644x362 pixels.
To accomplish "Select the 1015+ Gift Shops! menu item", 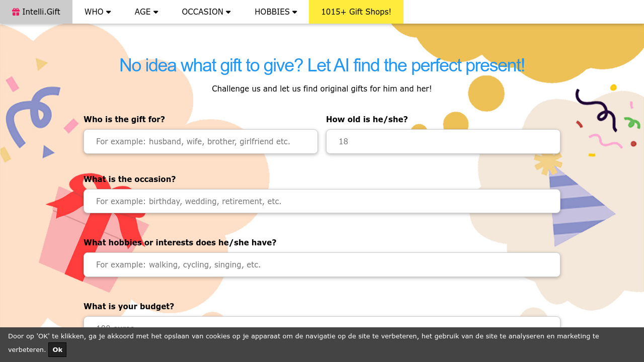I will click(x=356, y=12).
